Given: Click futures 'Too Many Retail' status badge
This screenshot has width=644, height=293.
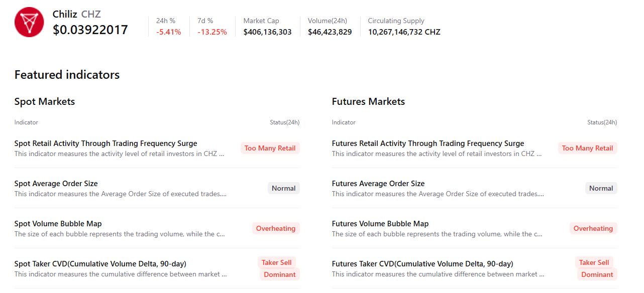Looking at the screenshot, I should [x=587, y=148].
